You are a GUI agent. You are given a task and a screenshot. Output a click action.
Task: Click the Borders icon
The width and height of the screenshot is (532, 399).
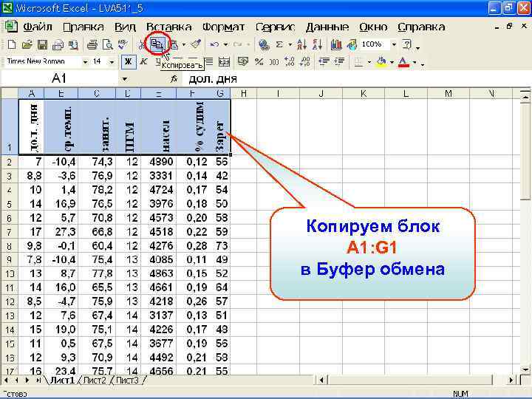358,62
